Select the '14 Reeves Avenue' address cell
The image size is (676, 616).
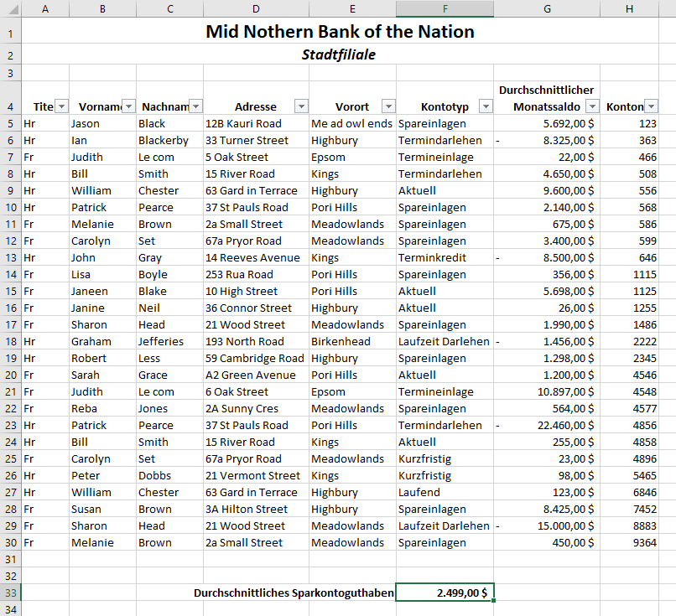point(256,257)
